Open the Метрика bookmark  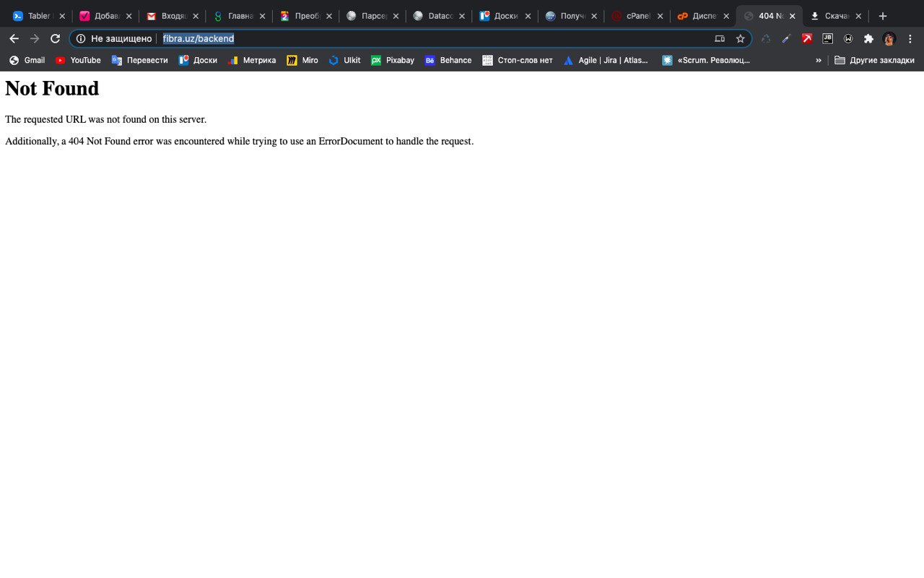click(252, 60)
